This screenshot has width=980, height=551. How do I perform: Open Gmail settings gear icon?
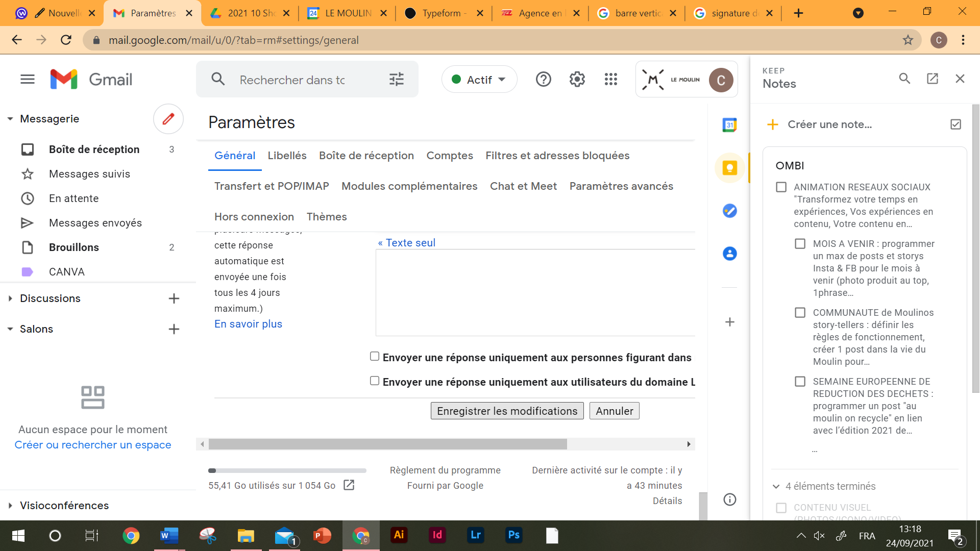[x=577, y=80]
